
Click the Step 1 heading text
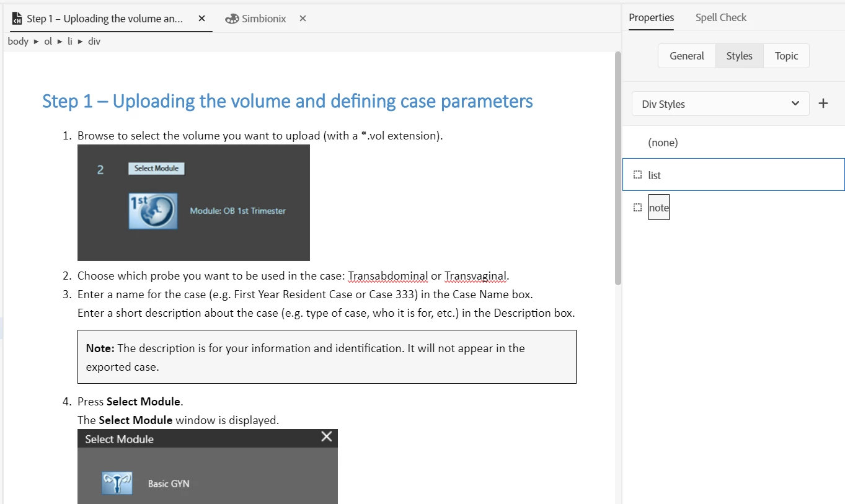288,101
